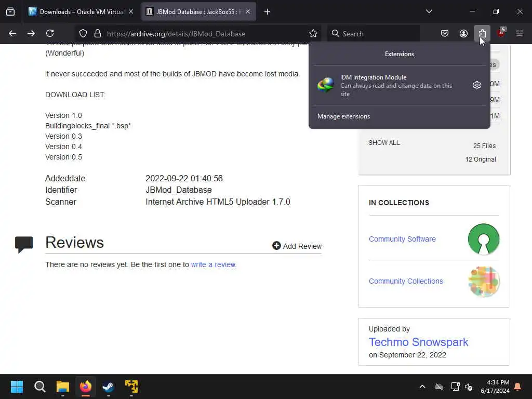Click the JBMod_Database identifier value

tap(179, 190)
